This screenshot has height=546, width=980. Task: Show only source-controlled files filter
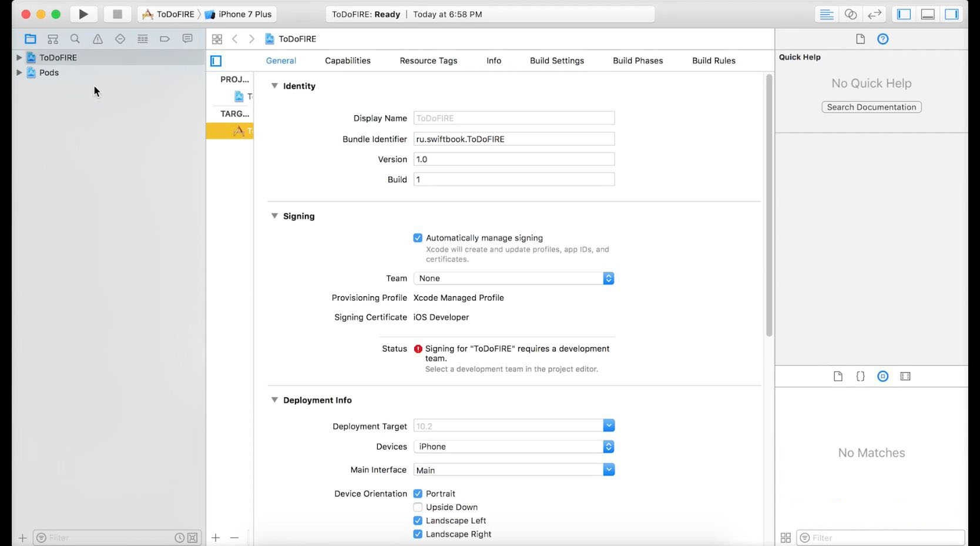click(x=192, y=538)
